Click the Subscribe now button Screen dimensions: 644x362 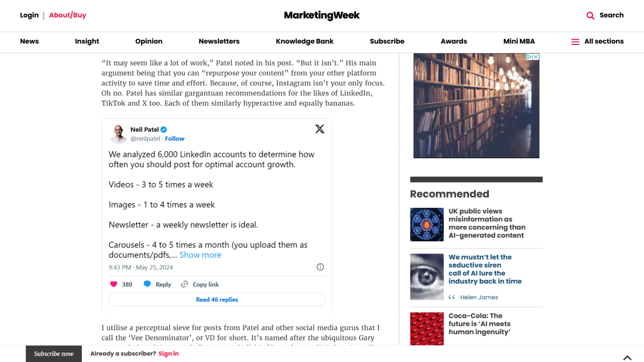[x=53, y=354]
